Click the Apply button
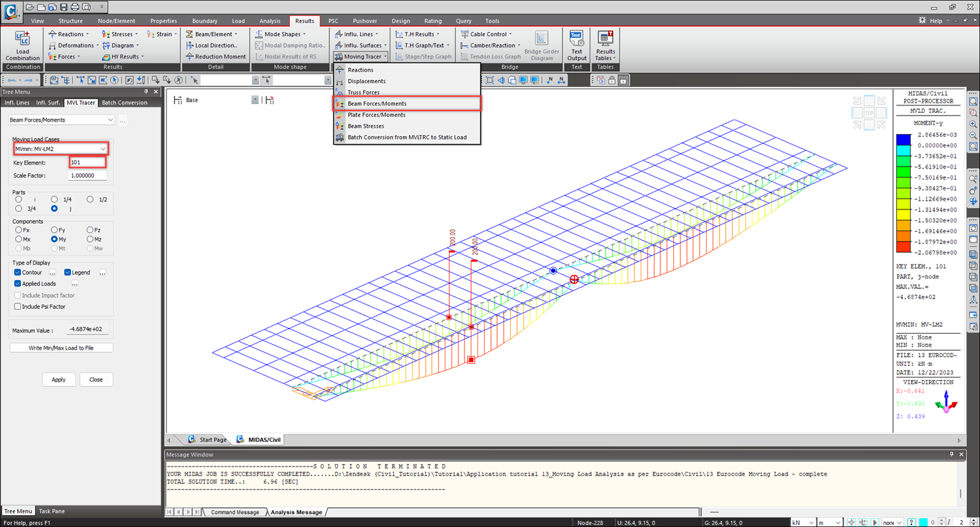980x527 pixels. pos(58,379)
